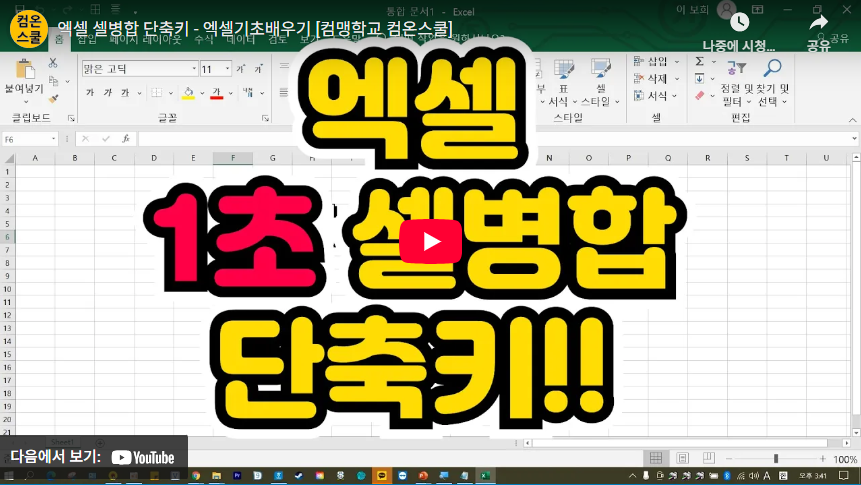
Task: Open the 홈 ribbon tab
Action: (x=59, y=40)
